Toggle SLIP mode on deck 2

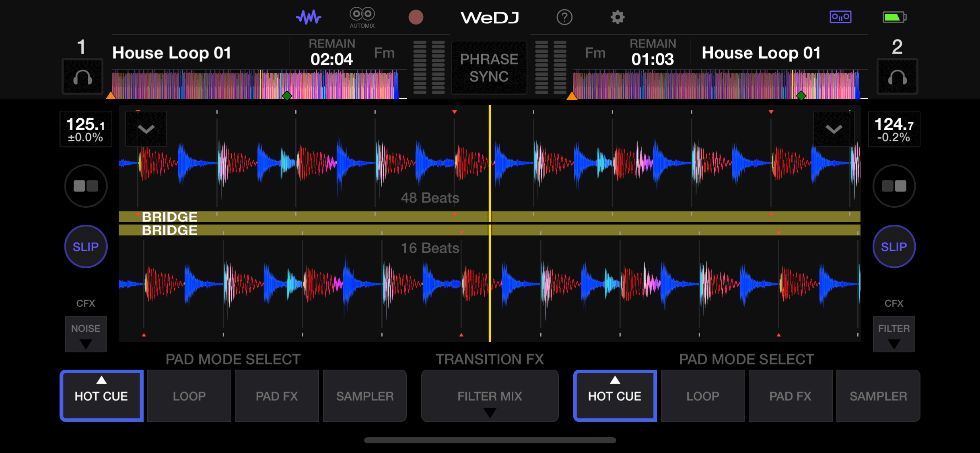point(894,246)
